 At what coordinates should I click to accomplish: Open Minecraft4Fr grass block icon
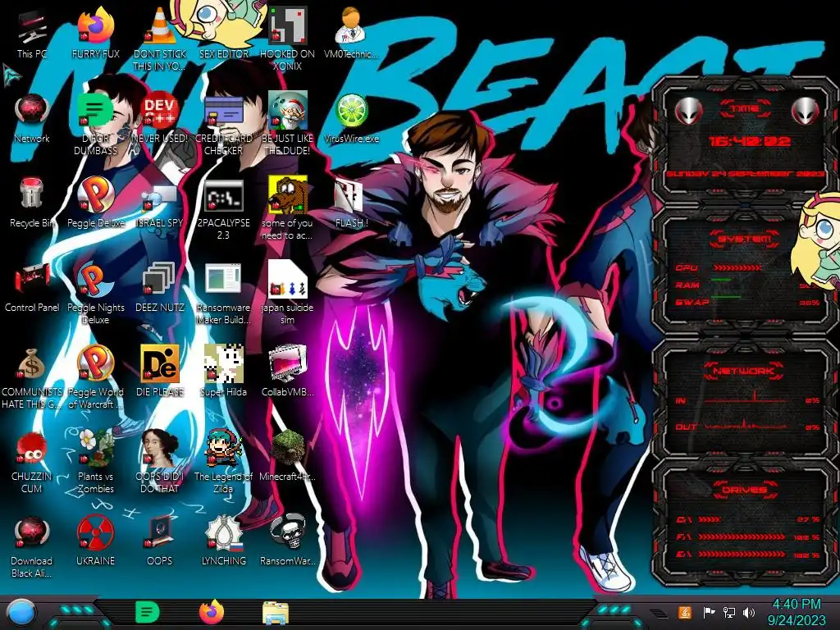coord(288,456)
